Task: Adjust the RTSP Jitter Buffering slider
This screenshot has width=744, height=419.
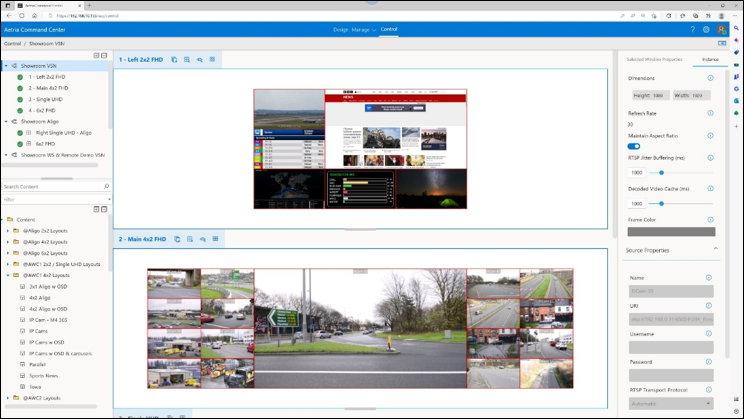Action: (662, 172)
